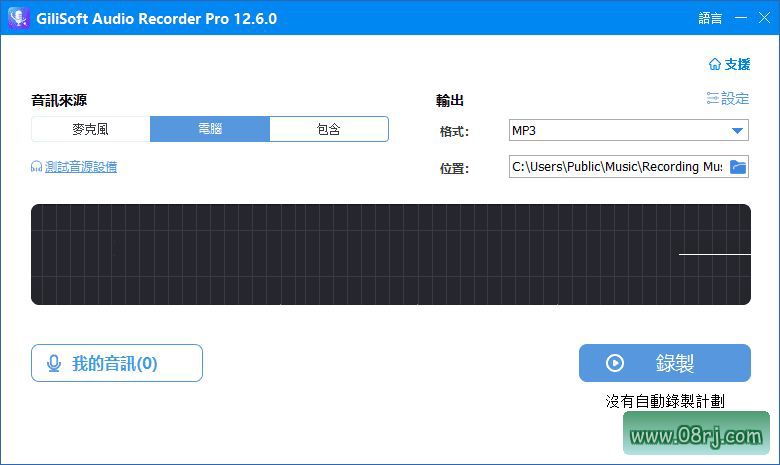780x465 pixels.
Task: Click the GiliSoft microphone app icon
Action: (19, 18)
